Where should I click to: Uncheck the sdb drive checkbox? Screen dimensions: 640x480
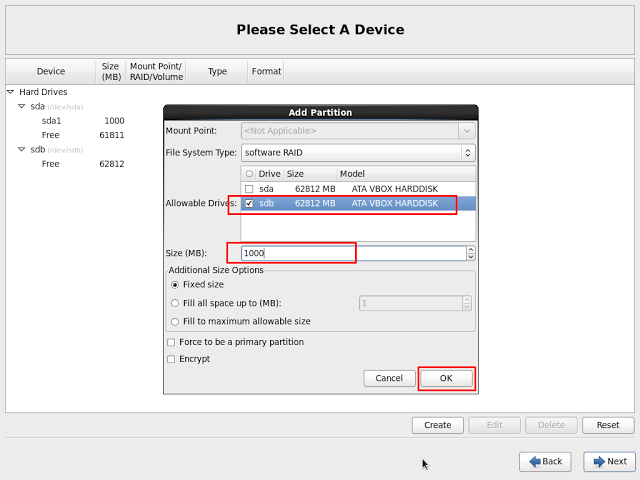[x=249, y=203]
